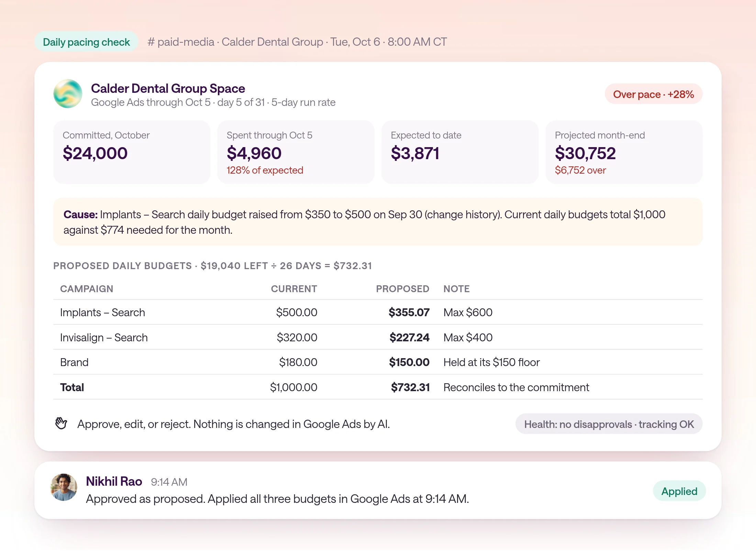
Task: Click the $732.31 total proposed budget
Action: coord(410,387)
